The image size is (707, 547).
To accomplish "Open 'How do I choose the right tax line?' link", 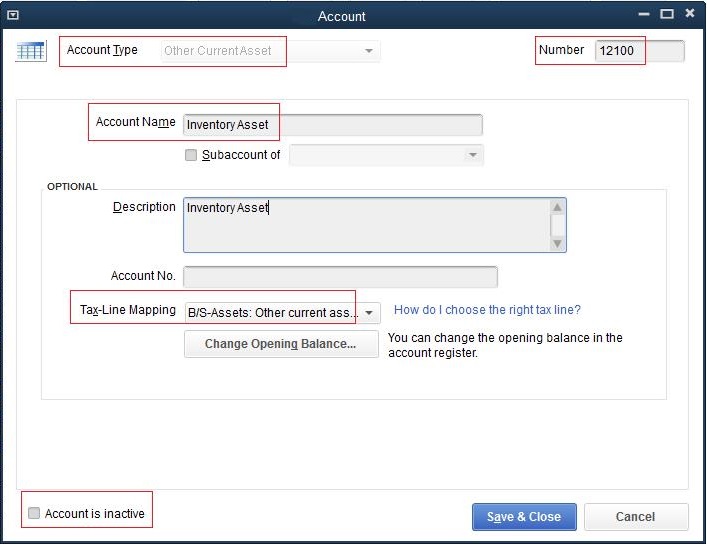I will point(487,310).
